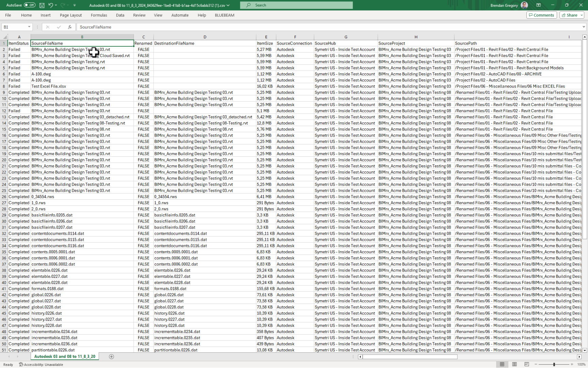Click the horizontal scrollbar left arrow
The height and width of the screenshot is (368, 588).
(360, 357)
